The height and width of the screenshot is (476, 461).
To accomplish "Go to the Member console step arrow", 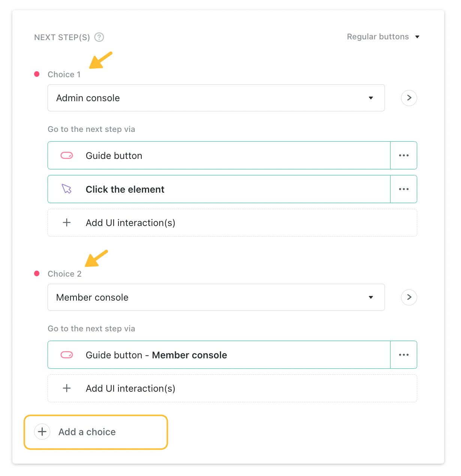I will point(409,297).
